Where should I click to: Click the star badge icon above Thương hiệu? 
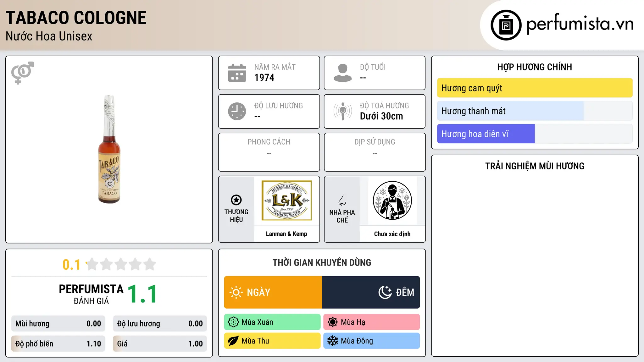(236, 200)
